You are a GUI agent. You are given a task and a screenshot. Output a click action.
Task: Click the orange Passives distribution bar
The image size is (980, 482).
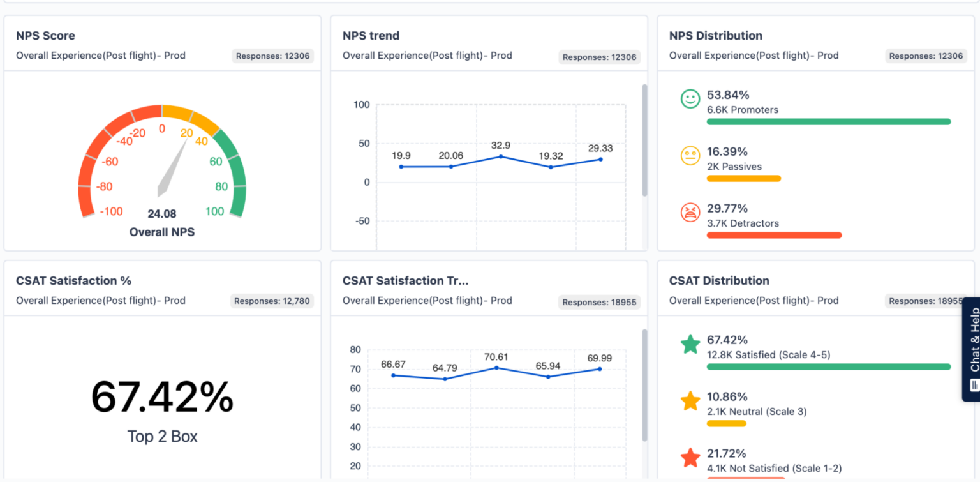(x=743, y=178)
